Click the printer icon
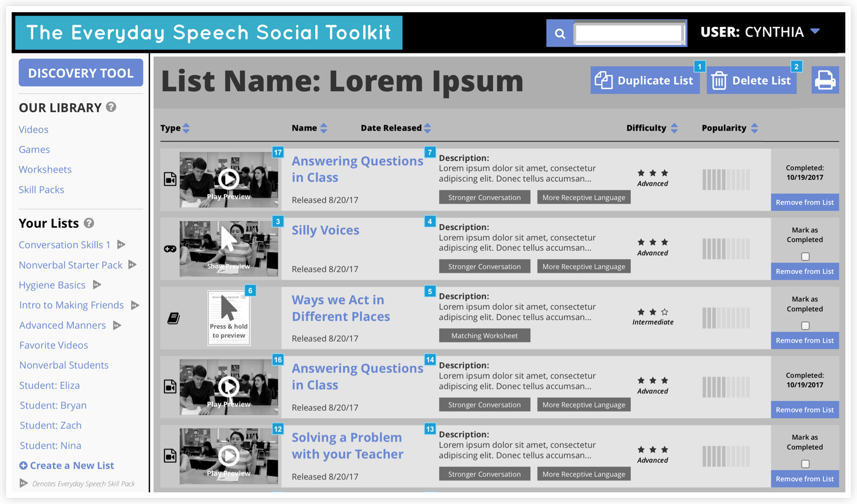857x504 pixels. [825, 81]
